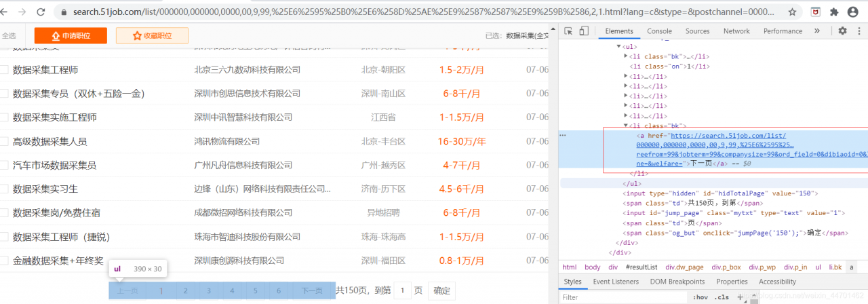Select the li class="on" DOM line
The height and width of the screenshot is (304, 868).
pos(670,66)
